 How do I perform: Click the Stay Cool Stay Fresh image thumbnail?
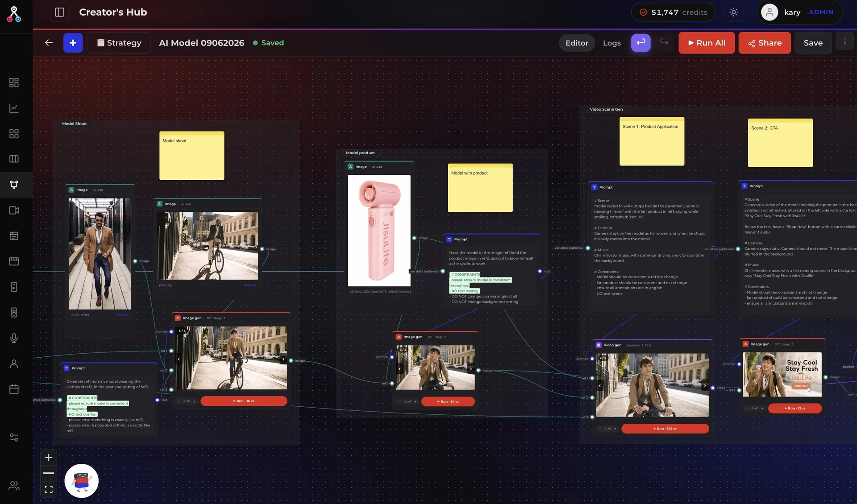[x=782, y=375]
